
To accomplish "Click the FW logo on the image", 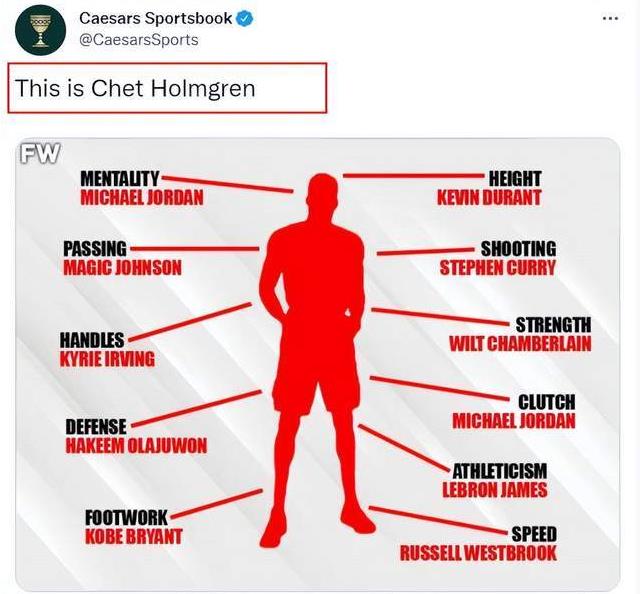I will click(x=40, y=153).
